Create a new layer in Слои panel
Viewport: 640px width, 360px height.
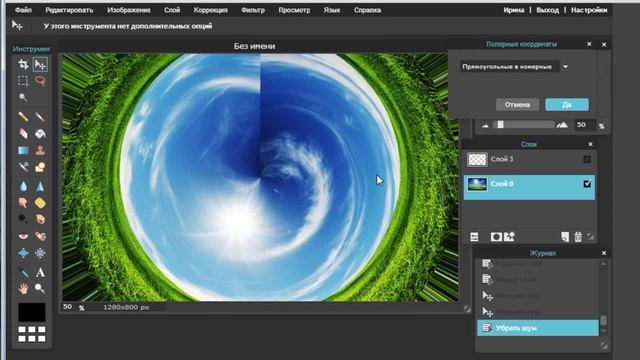coord(565,237)
